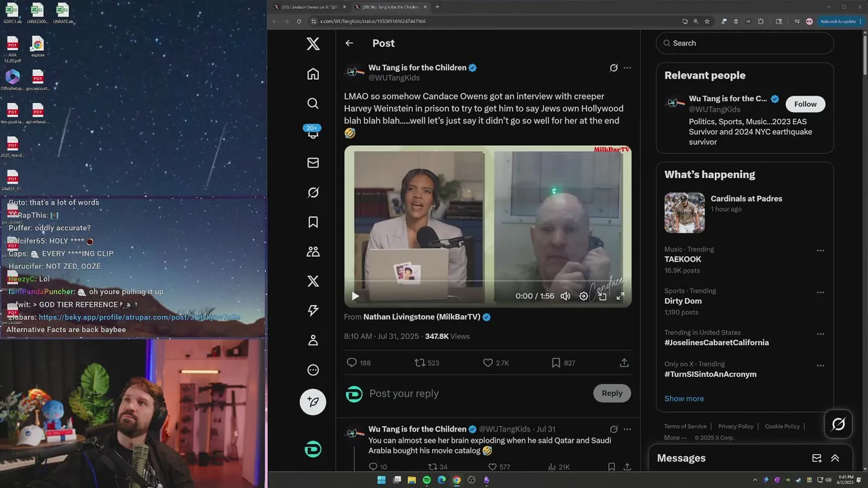Screen dimensions: 868x488
Task: Open the lightning bolt sidebar icon
Action: pyautogui.click(x=313, y=310)
